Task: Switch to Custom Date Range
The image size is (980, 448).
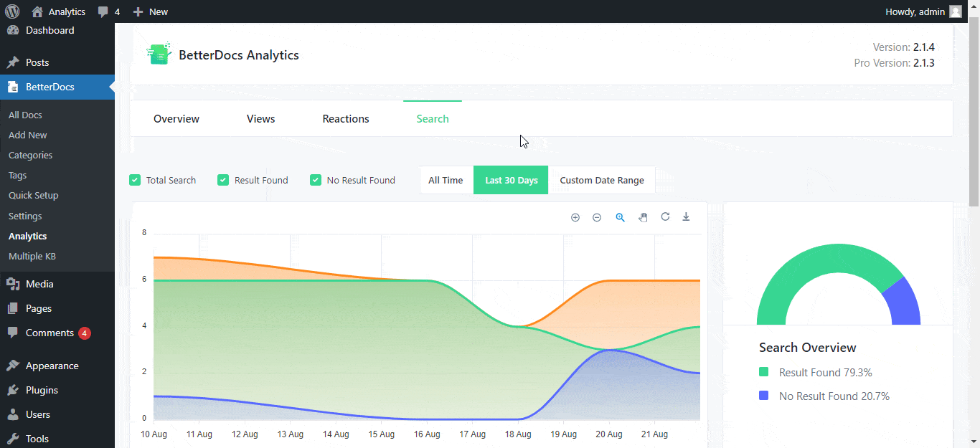Action: point(602,180)
